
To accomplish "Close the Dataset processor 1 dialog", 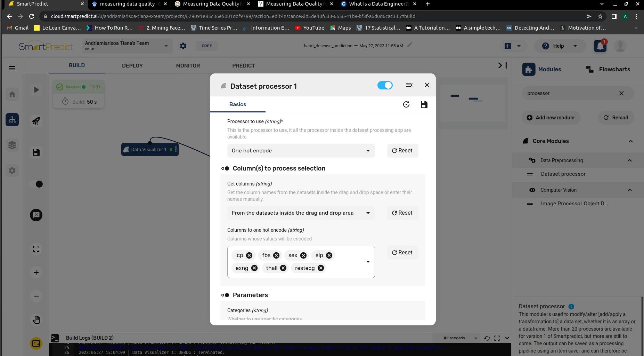I will click(427, 85).
